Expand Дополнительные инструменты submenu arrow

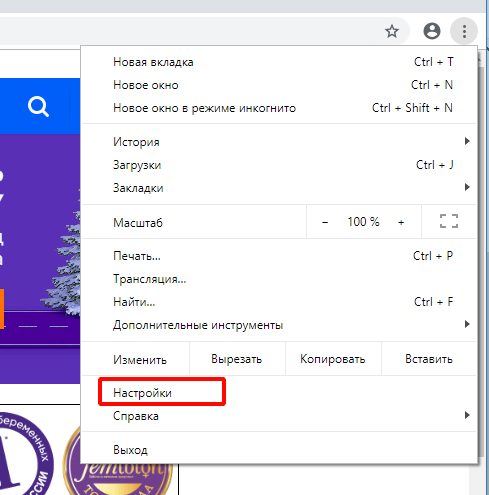(x=467, y=324)
